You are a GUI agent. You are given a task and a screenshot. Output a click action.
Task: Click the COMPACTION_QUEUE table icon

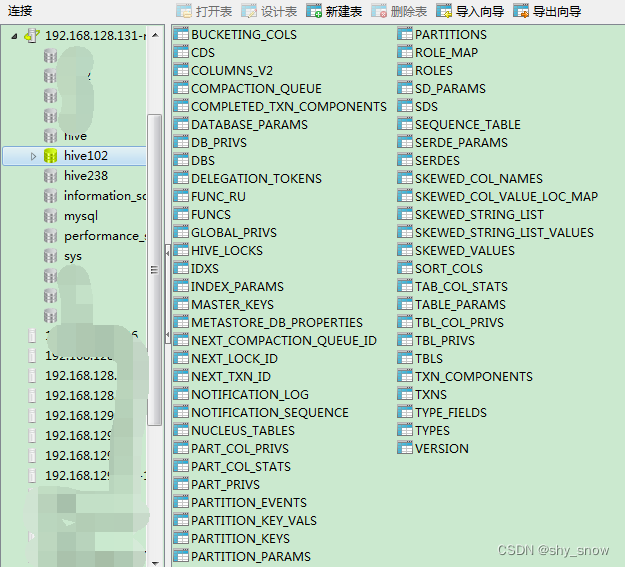click(x=181, y=88)
